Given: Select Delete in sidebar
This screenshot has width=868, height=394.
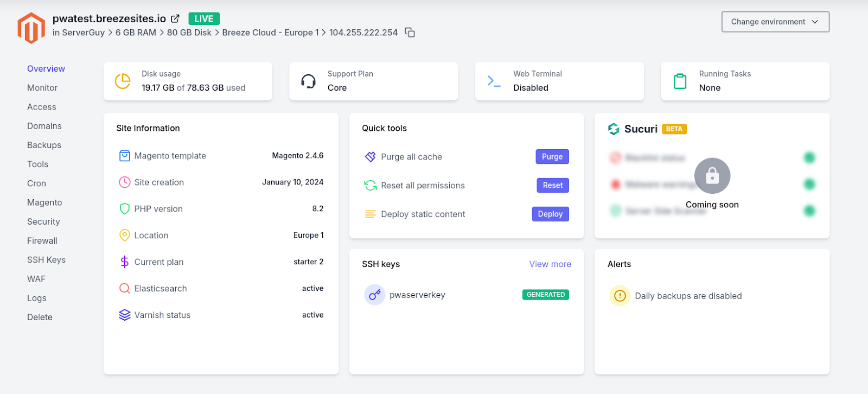Looking at the screenshot, I should pyautogui.click(x=40, y=317).
